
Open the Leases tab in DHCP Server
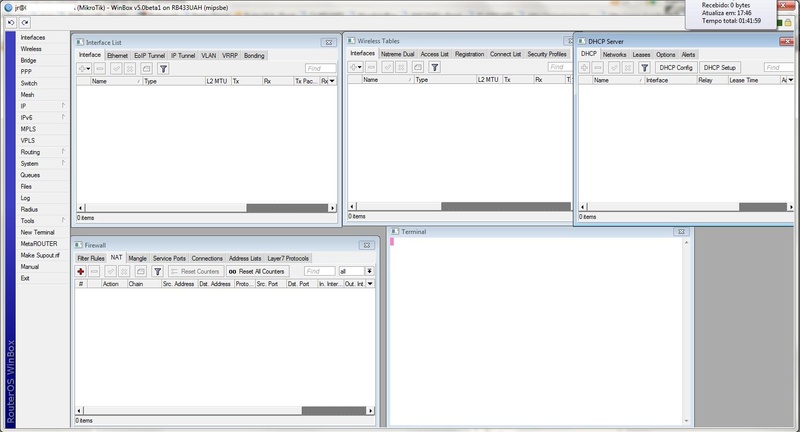[641, 55]
